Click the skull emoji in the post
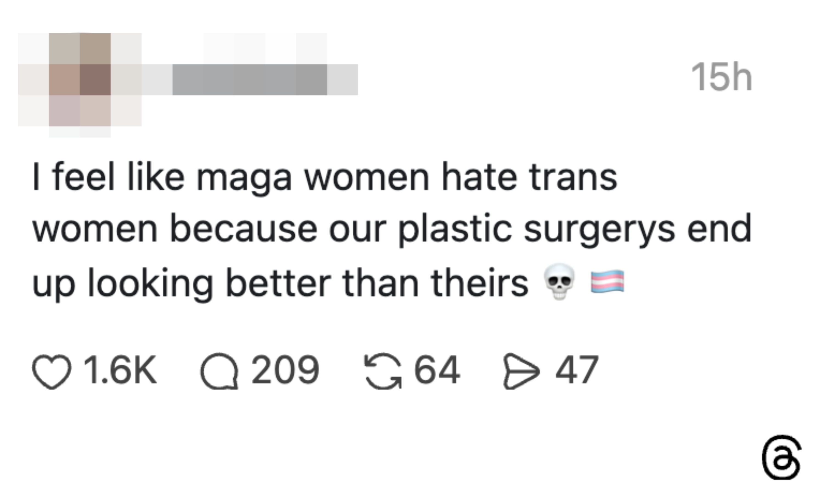This screenshot has height=504, width=823. 560,281
